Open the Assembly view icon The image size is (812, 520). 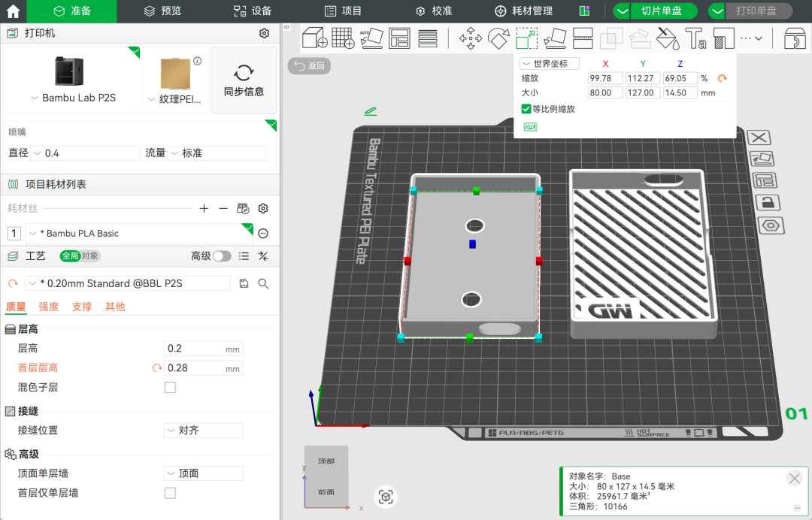[795, 38]
